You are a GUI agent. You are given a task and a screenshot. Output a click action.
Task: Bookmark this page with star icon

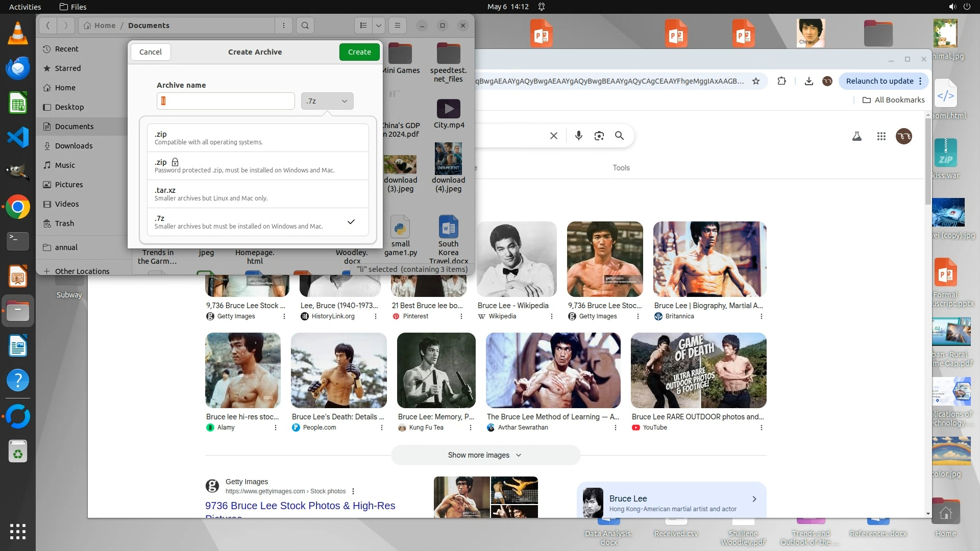click(756, 81)
